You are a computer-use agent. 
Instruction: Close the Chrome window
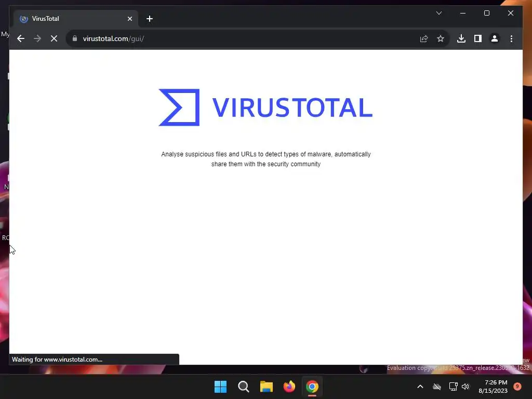(511, 13)
